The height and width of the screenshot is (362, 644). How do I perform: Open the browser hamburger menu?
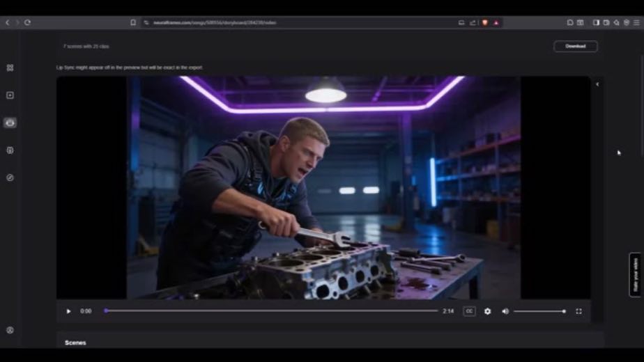[636, 22]
